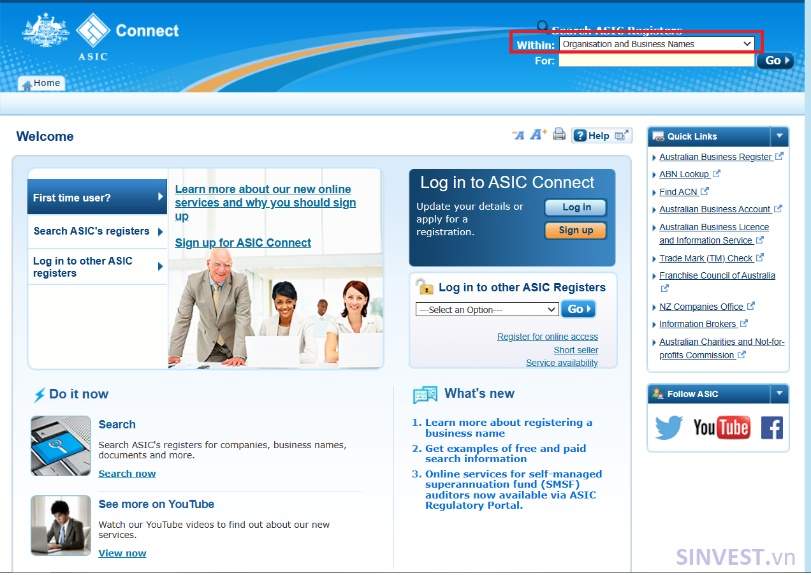Open the Within register dropdown

[656, 44]
